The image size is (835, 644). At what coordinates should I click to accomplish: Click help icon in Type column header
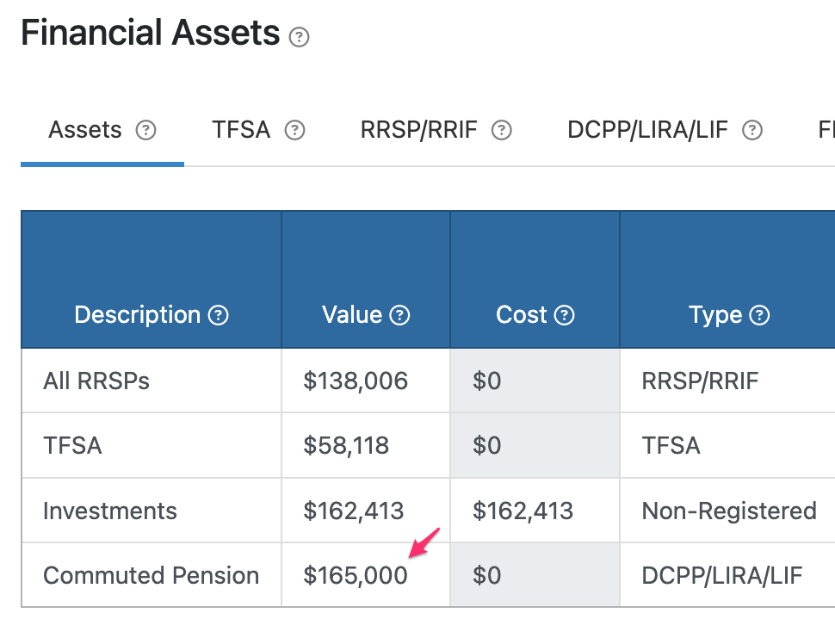pos(759,316)
